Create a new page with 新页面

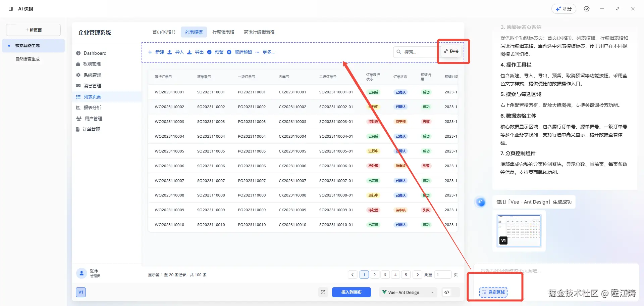tap(34, 30)
